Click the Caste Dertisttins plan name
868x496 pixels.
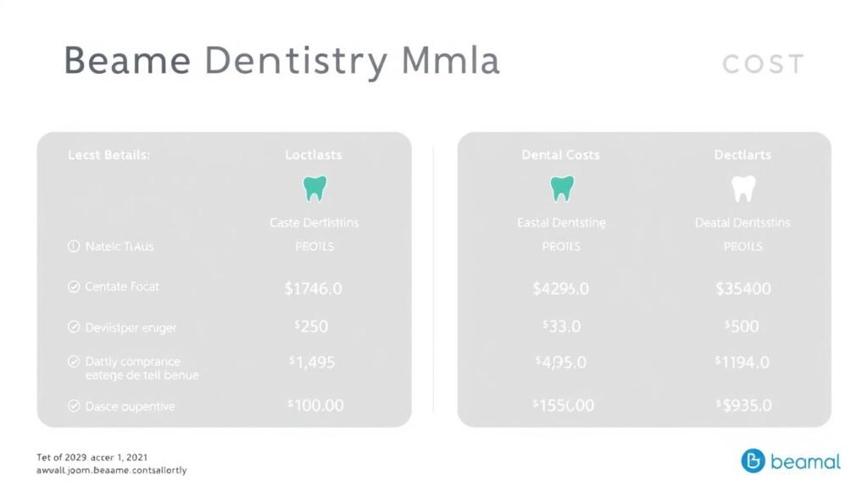[314, 222]
